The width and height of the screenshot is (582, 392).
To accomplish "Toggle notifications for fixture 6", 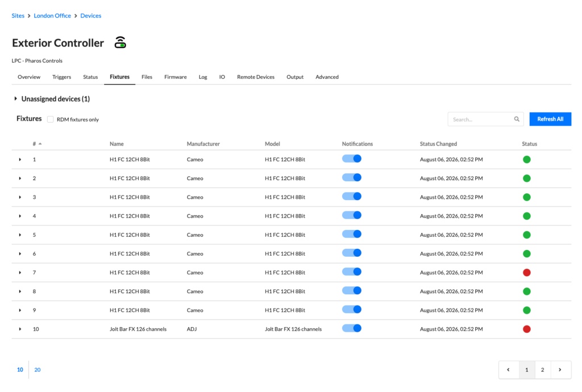I will [351, 253].
